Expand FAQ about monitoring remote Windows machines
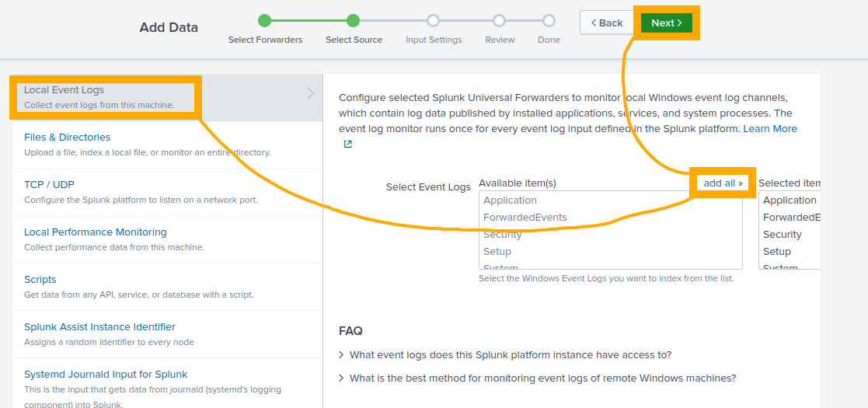The image size is (868, 408). click(x=538, y=378)
